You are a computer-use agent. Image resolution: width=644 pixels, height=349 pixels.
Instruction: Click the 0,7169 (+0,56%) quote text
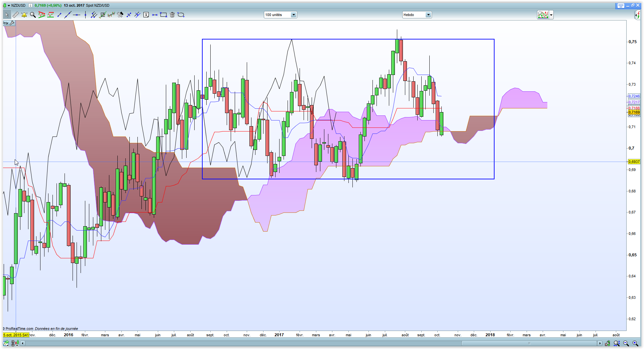pyautogui.click(x=48, y=5)
